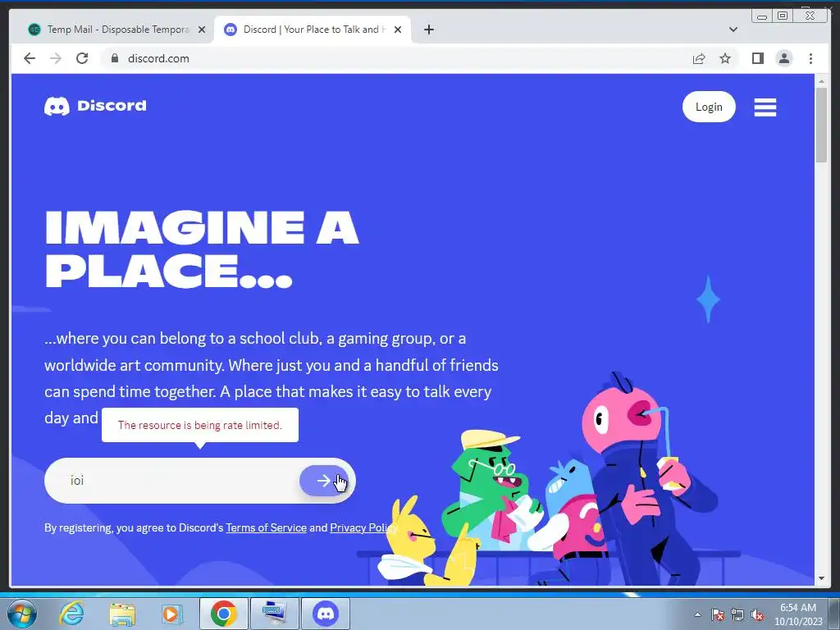The image size is (840, 630).
Task: Go back using browser back arrow
Action: pyautogui.click(x=30, y=58)
